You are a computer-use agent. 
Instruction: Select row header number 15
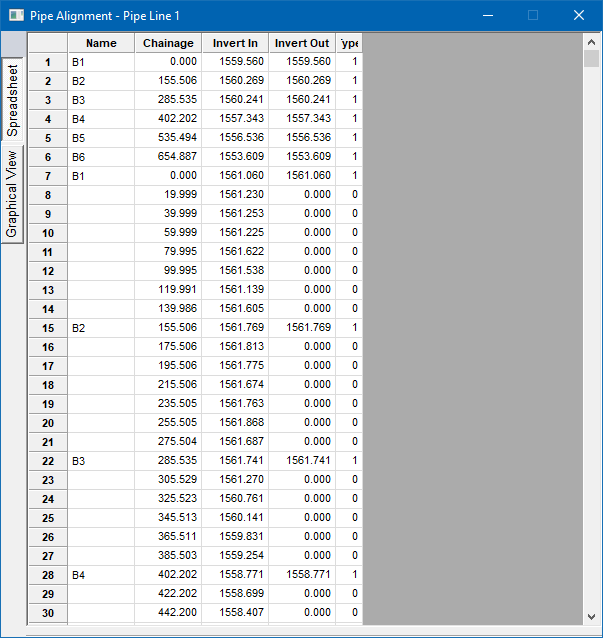coord(47,328)
